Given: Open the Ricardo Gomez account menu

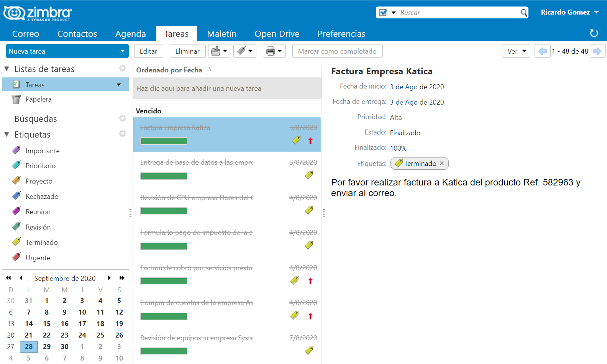Looking at the screenshot, I should pos(569,12).
